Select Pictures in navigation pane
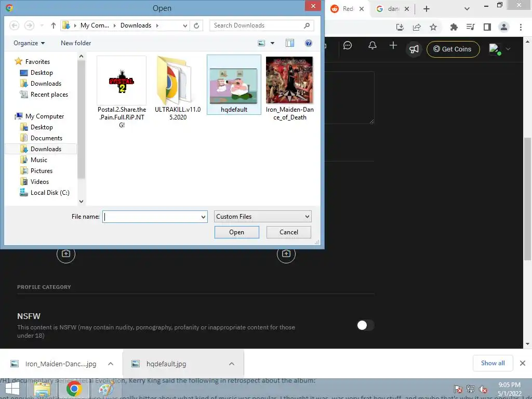Viewport: 532px width, 399px height. (42, 170)
